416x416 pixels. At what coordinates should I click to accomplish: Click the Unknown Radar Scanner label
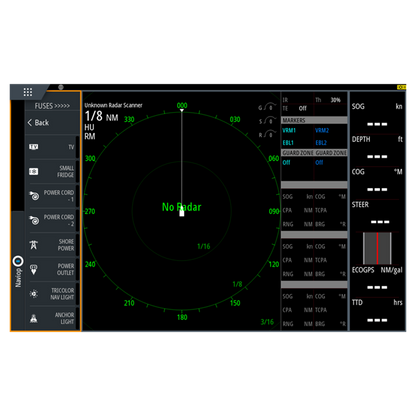113,105
